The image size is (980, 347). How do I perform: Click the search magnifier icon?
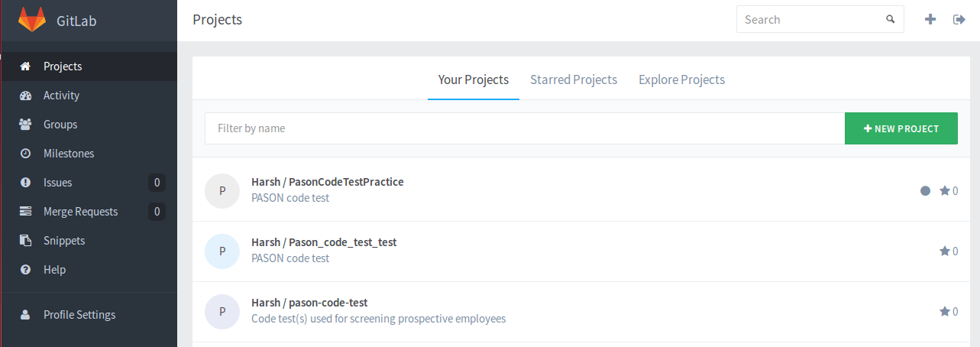(890, 20)
